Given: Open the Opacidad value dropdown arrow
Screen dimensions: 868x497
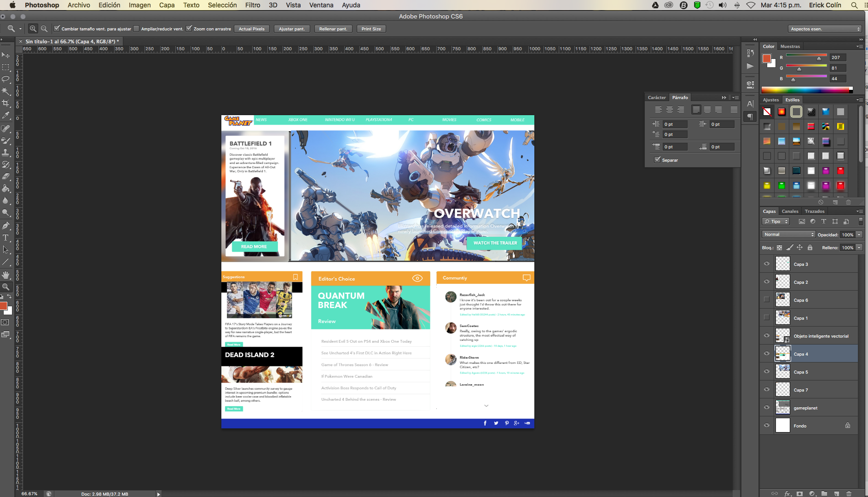Looking at the screenshot, I should (859, 235).
